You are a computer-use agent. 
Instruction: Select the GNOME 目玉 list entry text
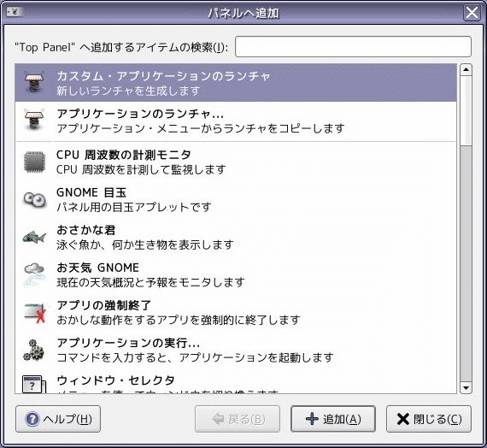click(x=91, y=192)
